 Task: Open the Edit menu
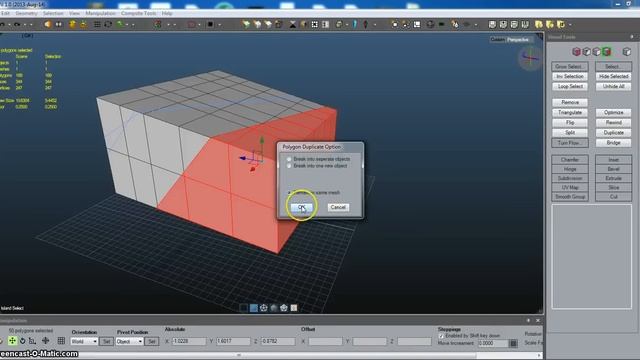pyautogui.click(x=5, y=13)
